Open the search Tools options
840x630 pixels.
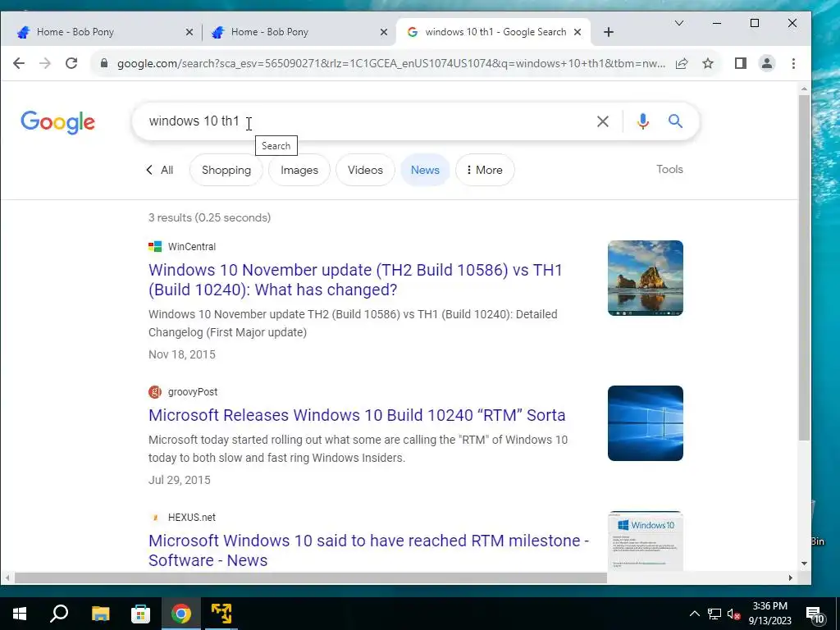669,169
